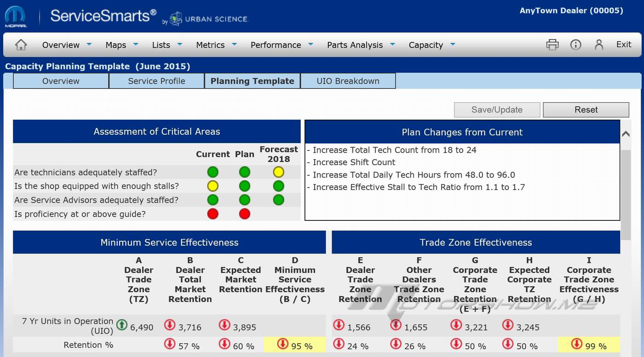This screenshot has width=644, height=357.
Task: Click red arrow beside 99 % effectiveness
Action: point(576,344)
